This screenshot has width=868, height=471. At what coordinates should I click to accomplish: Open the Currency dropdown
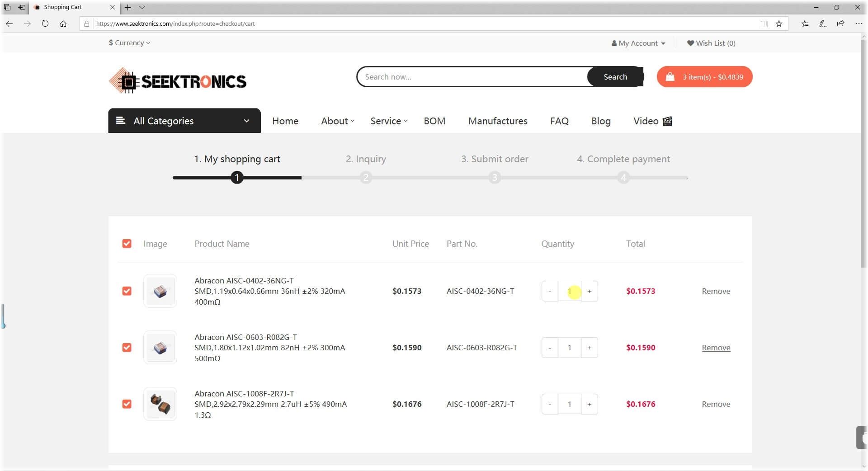click(129, 42)
